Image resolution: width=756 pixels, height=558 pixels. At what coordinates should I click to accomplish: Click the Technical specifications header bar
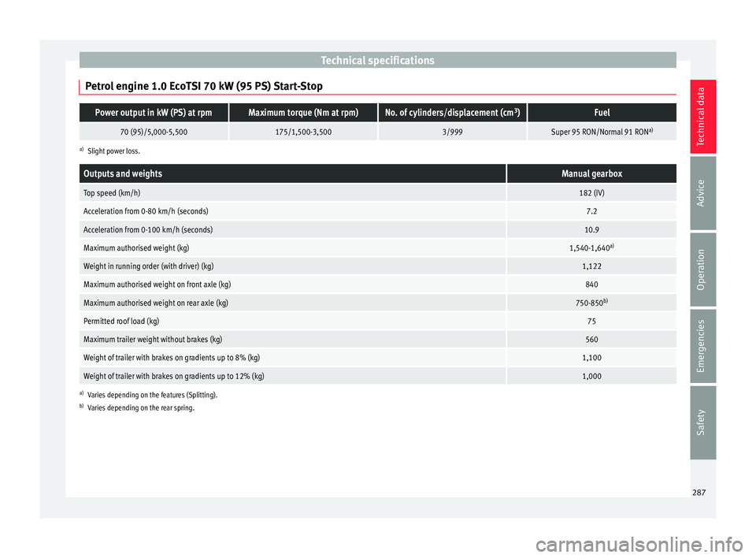pyautogui.click(x=377, y=60)
